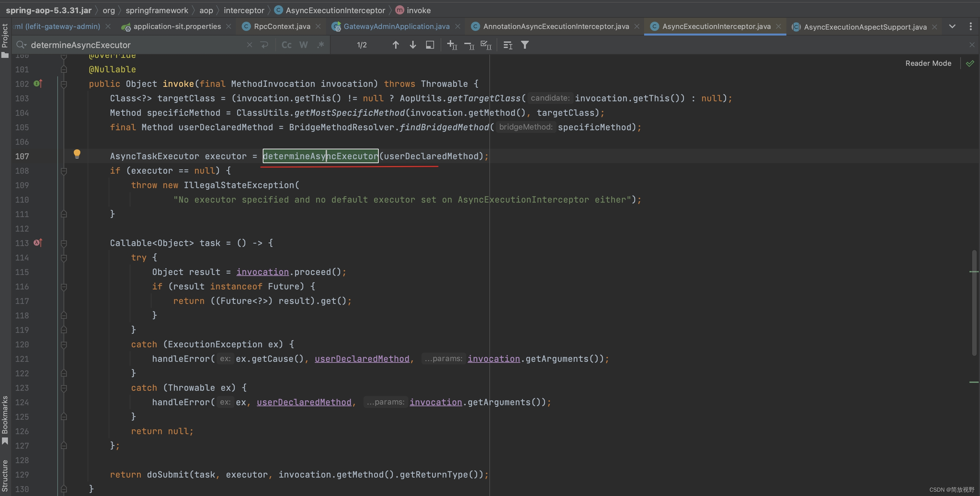The width and height of the screenshot is (980, 496).
Task: Click the previous search result navigation button
Action: tap(396, 45)
